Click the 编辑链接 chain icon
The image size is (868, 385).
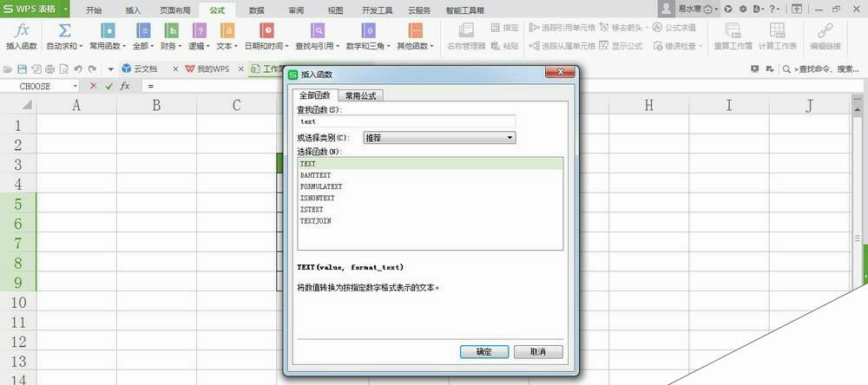pos(825,30)
